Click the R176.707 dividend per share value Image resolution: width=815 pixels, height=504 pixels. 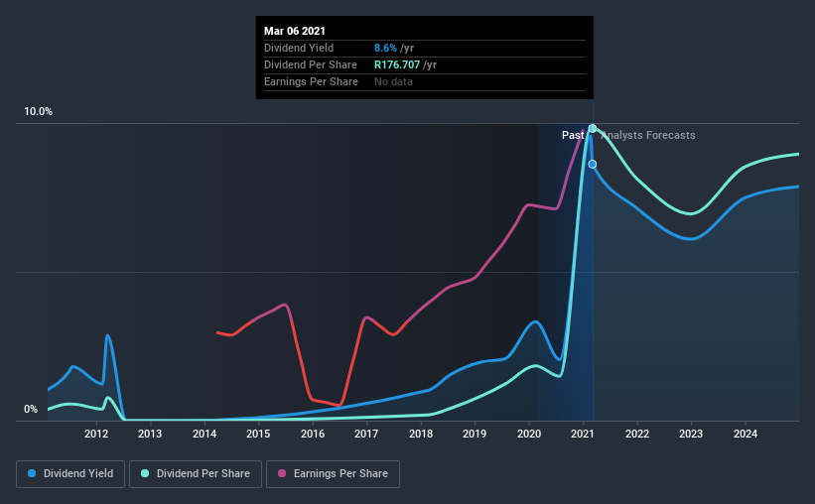click(x=397, y=64)
